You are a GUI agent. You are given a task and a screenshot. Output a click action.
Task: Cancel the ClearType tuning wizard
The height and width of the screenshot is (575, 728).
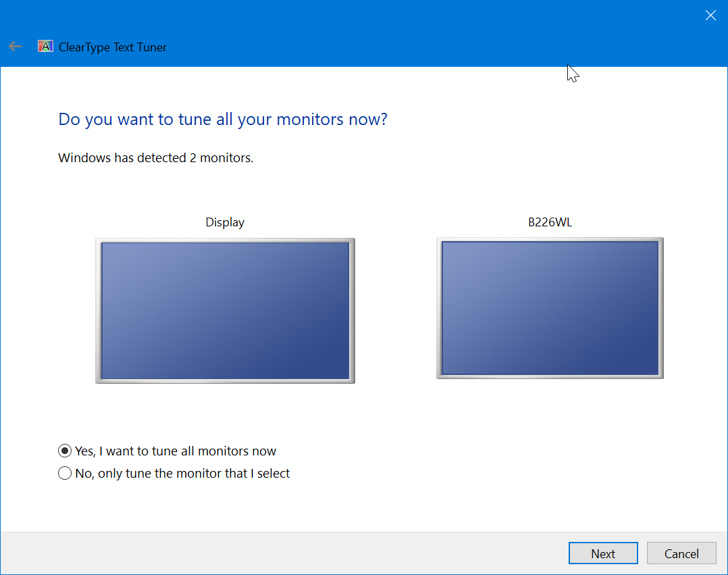[x=681, y=553]
